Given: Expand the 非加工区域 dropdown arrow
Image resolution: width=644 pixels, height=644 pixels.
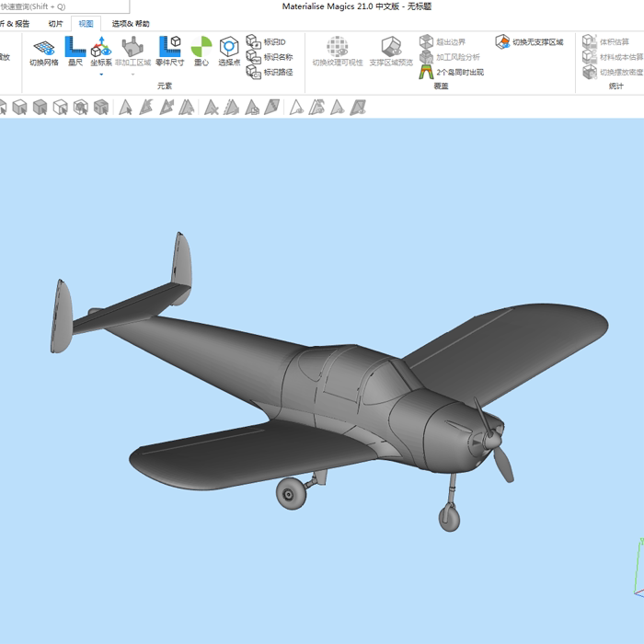Looking at the screenshot, I should tap(132, 75).
